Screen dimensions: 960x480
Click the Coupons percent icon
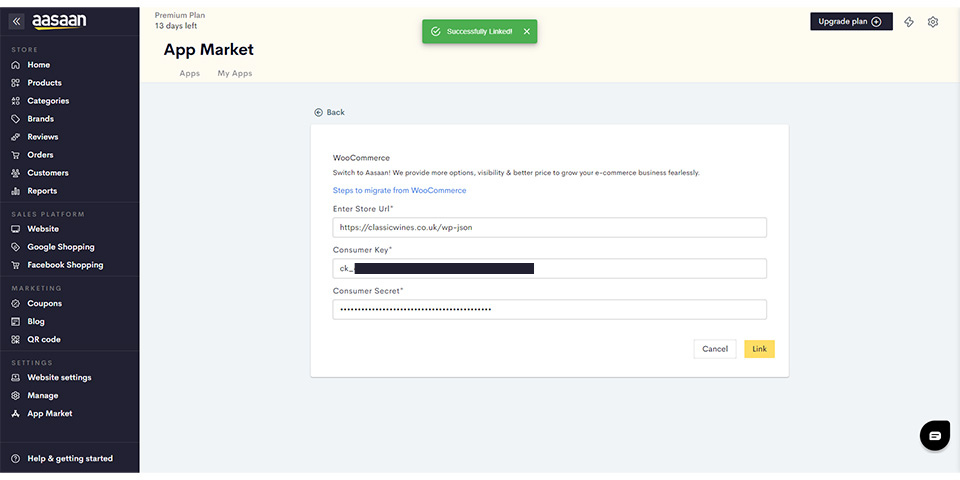tap(16, 304)
